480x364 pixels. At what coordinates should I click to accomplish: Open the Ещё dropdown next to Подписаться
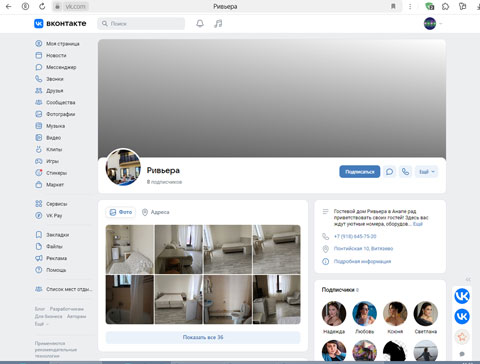click(x=426, y=172)
